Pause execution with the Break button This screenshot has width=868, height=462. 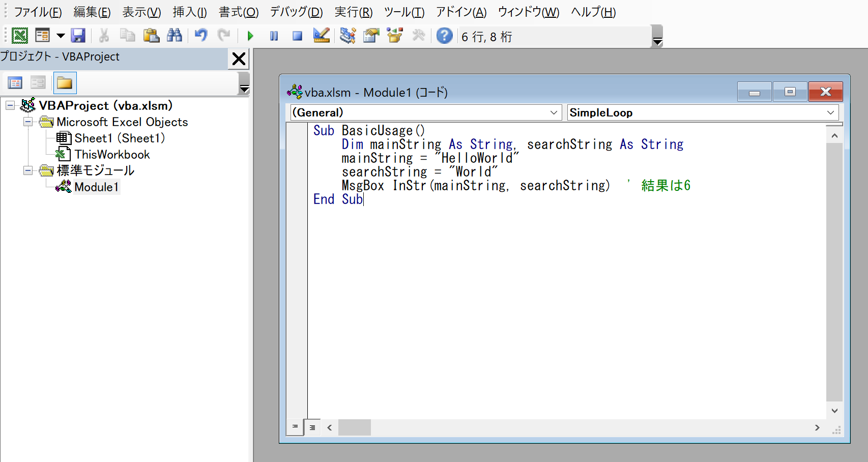click(x=273, y=35)
